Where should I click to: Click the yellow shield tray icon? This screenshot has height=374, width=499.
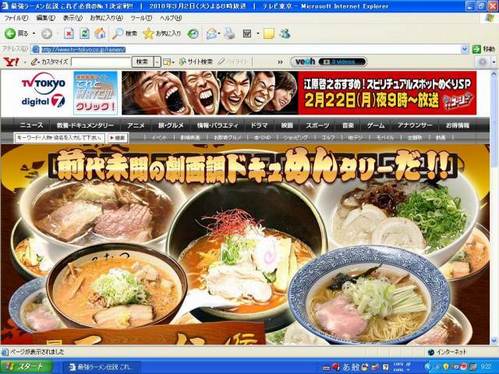pyautogui.click(x=446, y=367)
